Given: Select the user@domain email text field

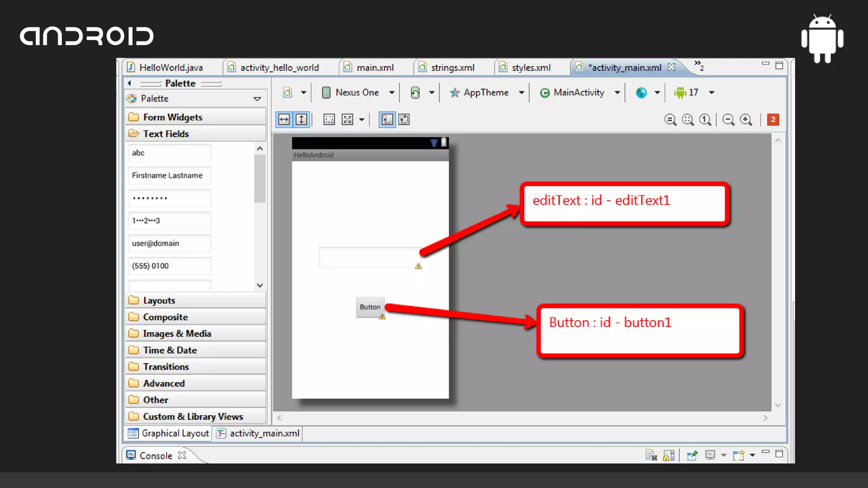Looking at the screenshot, I should [170, 244].
